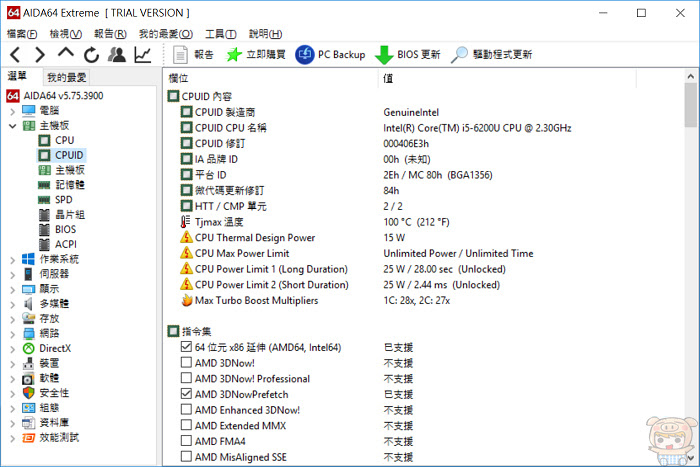Open user management people icon in toolbar
This screenshot has width=700, height=467.
click(x=117, y=55)
